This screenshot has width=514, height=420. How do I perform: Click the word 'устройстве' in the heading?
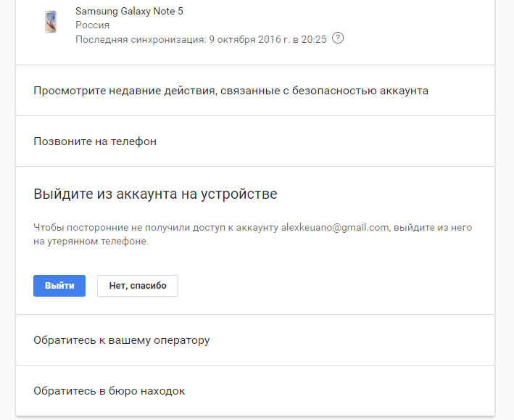tap(239, 194)
